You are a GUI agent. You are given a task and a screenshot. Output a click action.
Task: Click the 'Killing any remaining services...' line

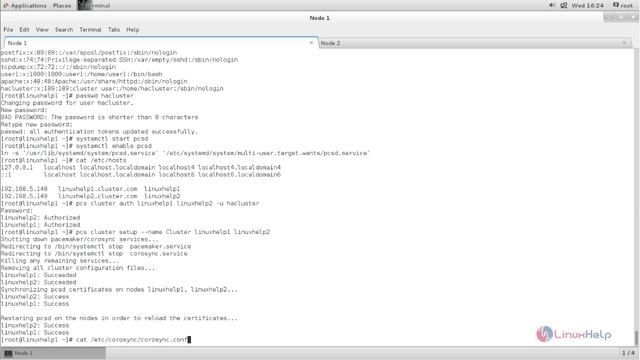pos(60,260)
